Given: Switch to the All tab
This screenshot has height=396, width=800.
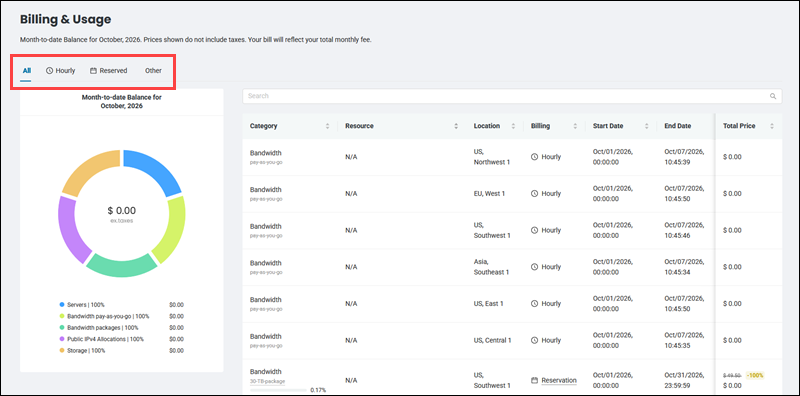Looking at the screenshot, I should tap(27, 71).
